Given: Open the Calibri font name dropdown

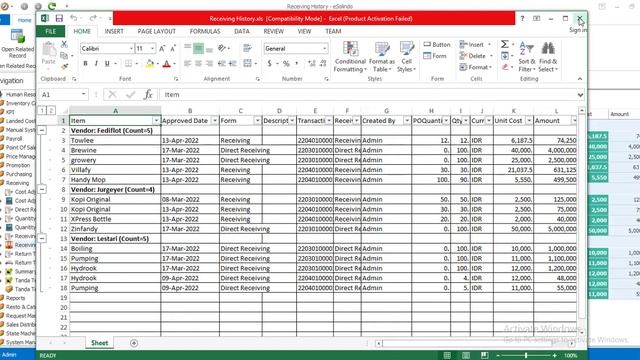Looking at the screenshot, I should tap(131, 49).
